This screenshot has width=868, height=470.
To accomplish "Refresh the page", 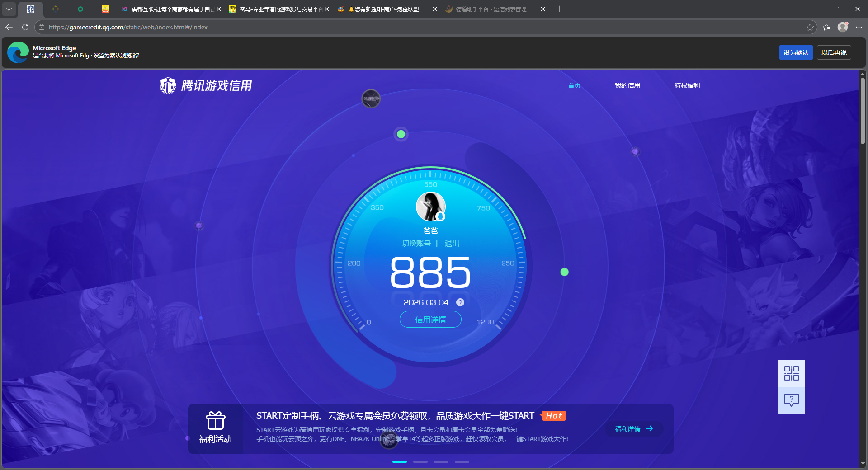I will pos(25,27).
